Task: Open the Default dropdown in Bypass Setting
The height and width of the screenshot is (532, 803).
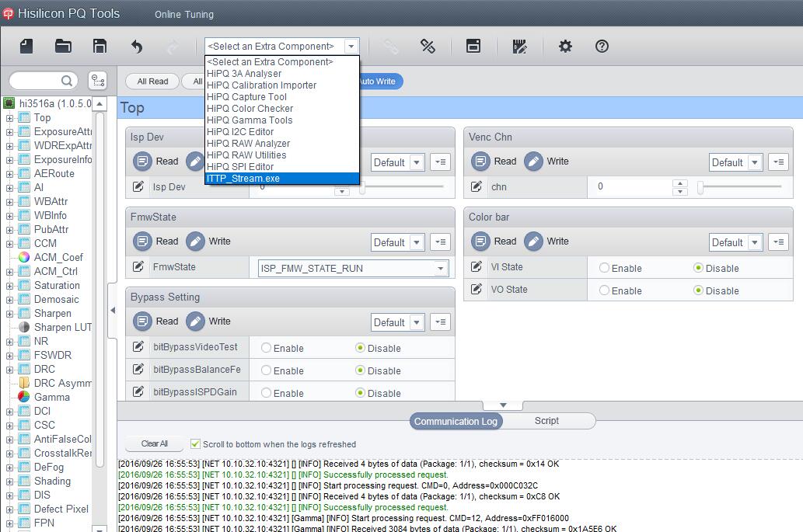Action: (x=417, y=323)
